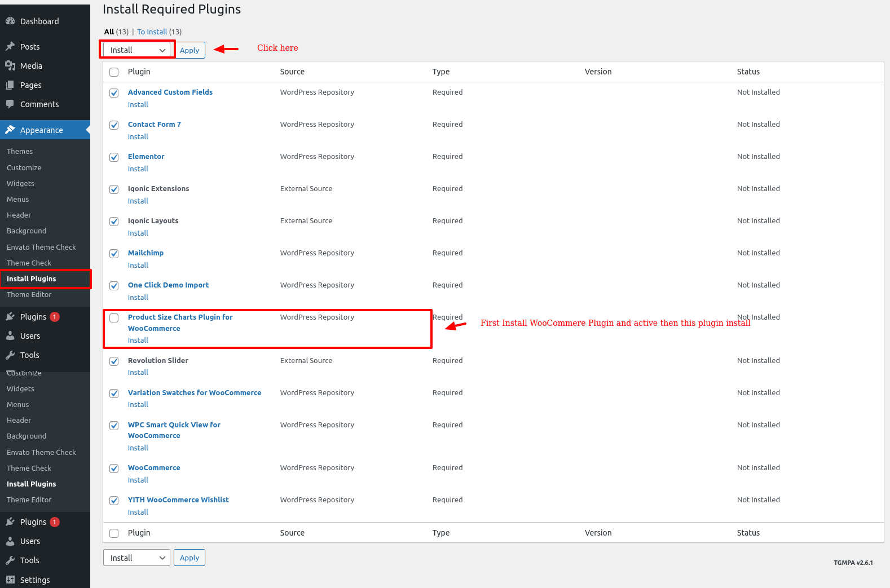890x588 pixels.
Task: Uncheck the Revolution Slider checkbox
Action: tap(114, 361)
